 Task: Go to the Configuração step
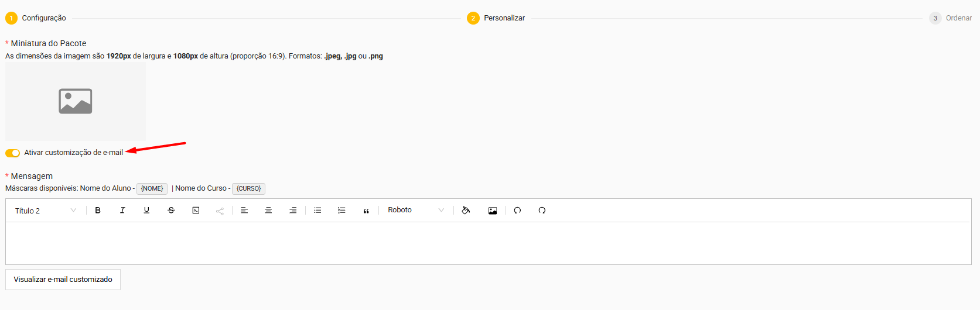point(36,18)
